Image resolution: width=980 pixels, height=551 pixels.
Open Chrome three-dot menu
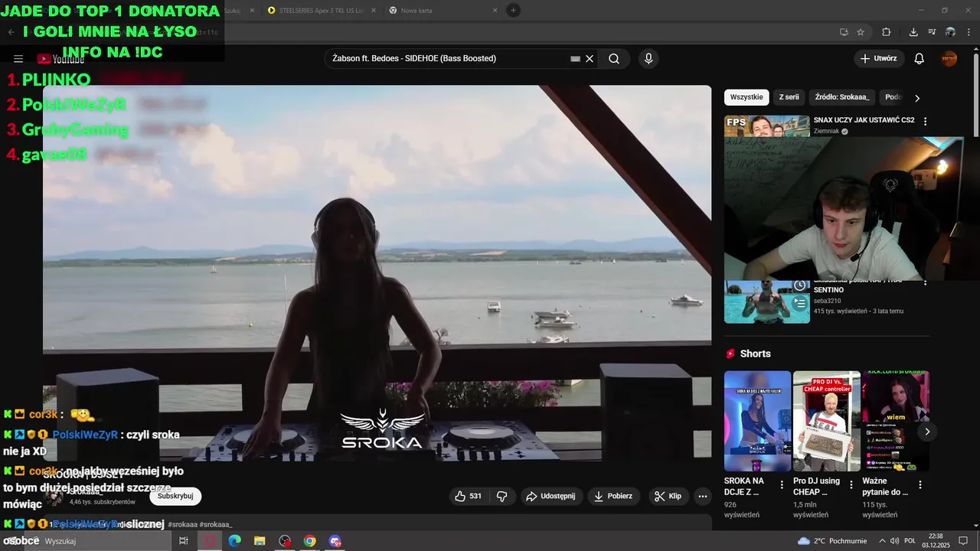click(x=969, y=32)
